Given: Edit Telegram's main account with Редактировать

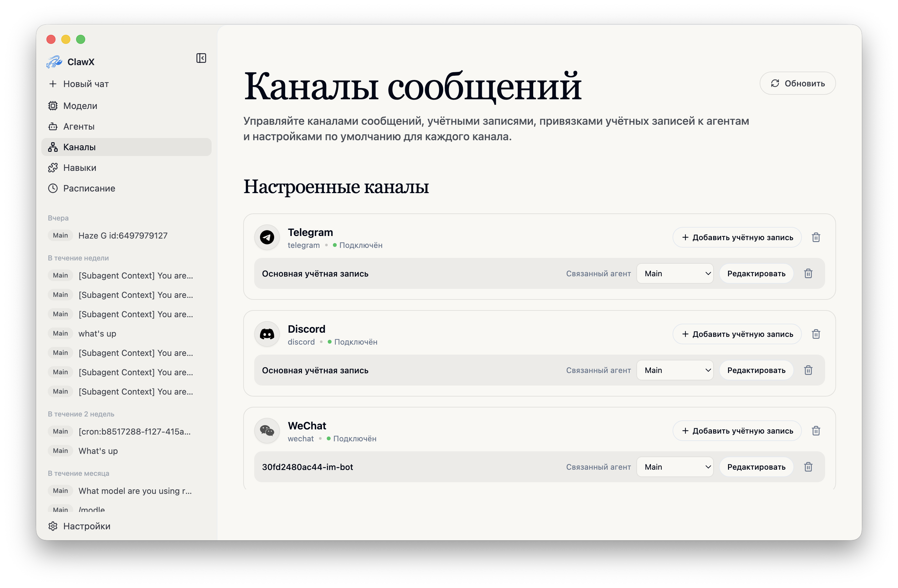Looking at the screenshot, I should pos(756,274).
